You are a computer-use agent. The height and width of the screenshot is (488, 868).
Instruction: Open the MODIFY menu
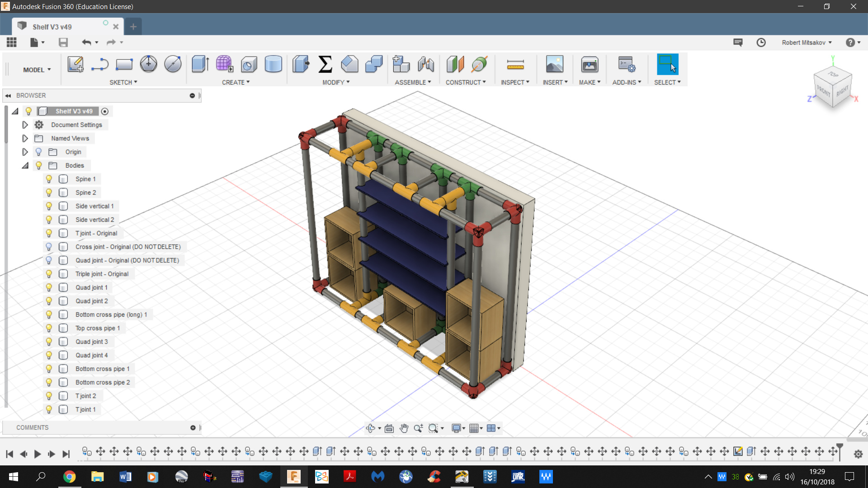point(336,82)
